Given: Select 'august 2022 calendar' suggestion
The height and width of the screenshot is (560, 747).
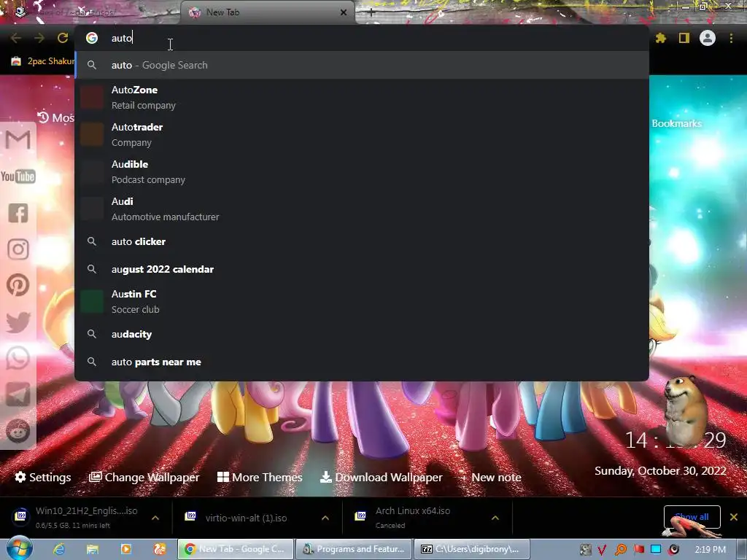Looking at the screenshot, I should click(x=362, y=269).
